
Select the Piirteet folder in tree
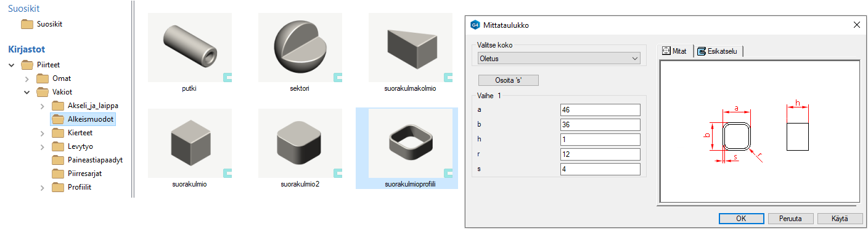coord(41,64)
